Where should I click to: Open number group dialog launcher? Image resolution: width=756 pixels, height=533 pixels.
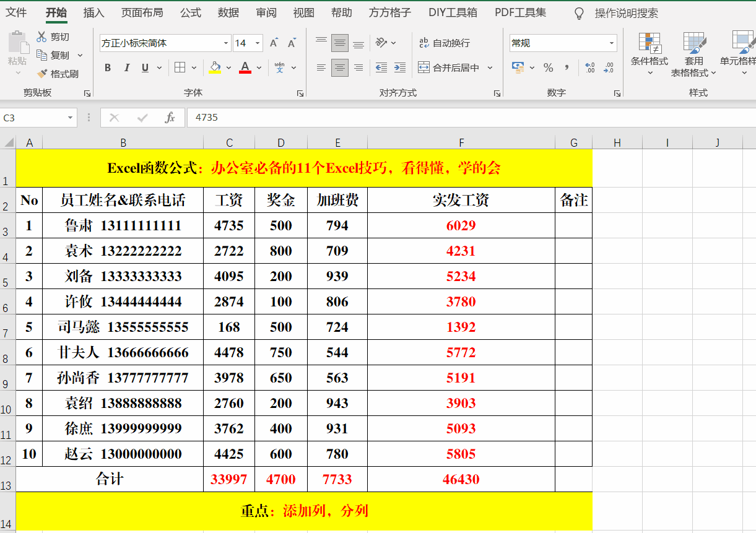point(617,93)
